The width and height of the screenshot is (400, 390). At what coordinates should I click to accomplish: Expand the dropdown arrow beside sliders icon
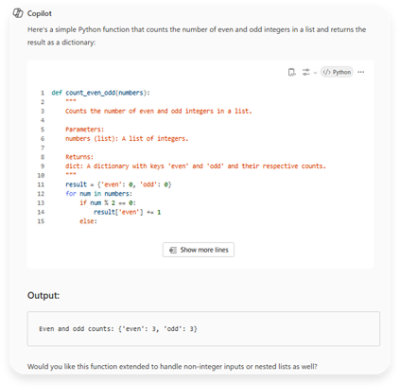[315, 72]
